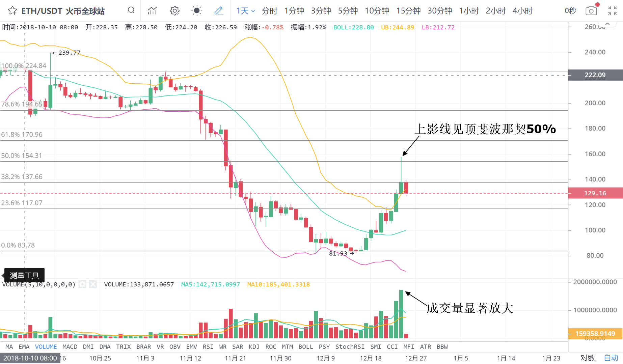Switch to 5分钟 timeframe
The height and width of the screenshot is (364, 623).
[x=348, y=11]
